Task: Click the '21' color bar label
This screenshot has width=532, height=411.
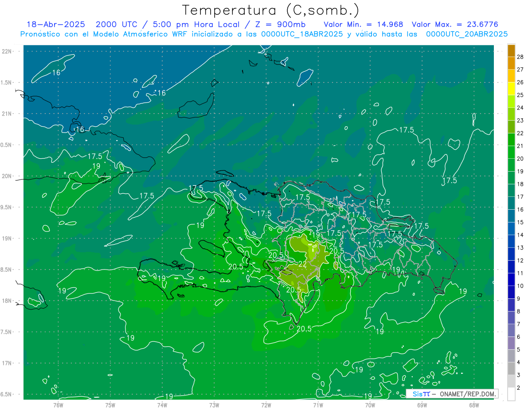Action: [x=521, y=146]
